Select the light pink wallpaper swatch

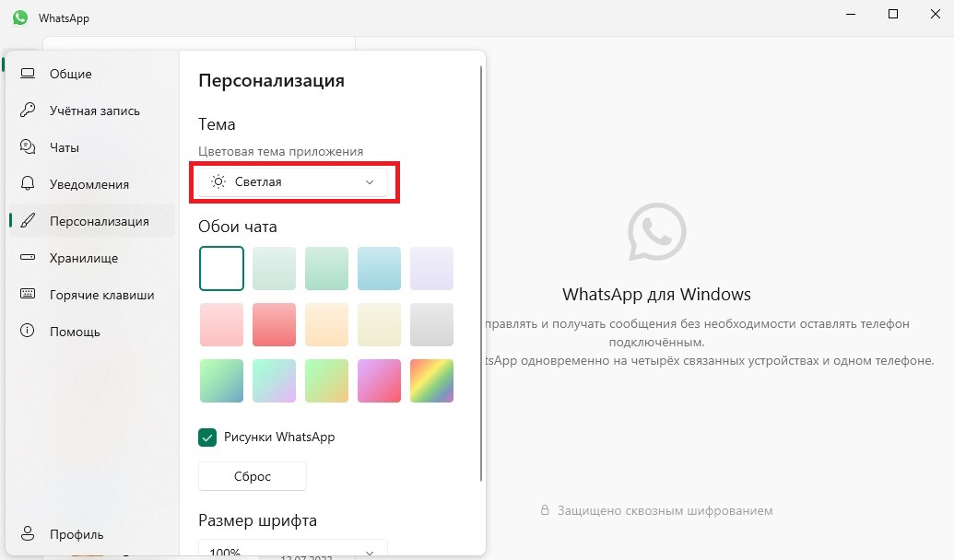221,324
